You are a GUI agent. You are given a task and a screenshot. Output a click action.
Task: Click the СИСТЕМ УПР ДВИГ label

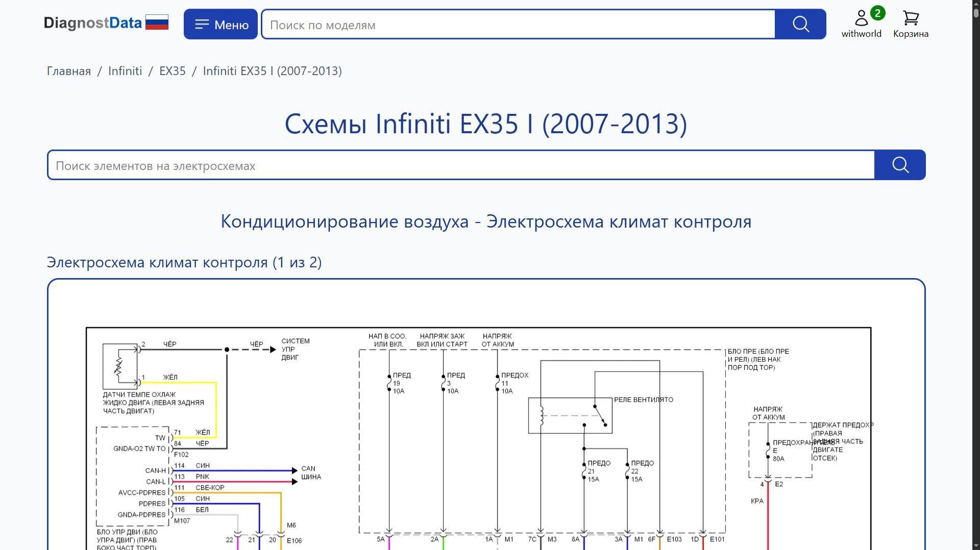pyautogui.click(x=296, y=349)
